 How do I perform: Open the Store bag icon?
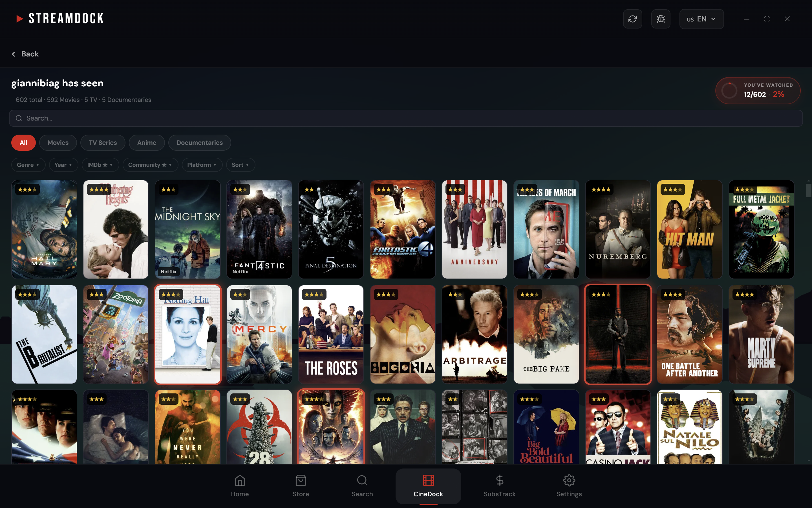pyautogui.click(x=301, y=480)
